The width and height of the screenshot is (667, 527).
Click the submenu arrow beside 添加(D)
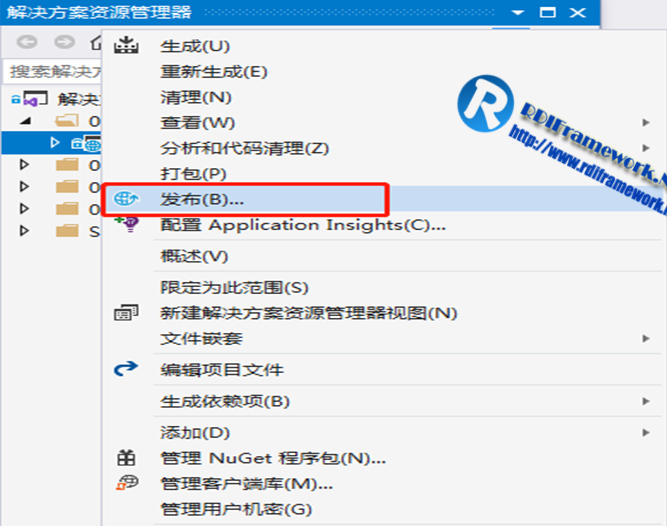tap(646, 432)
